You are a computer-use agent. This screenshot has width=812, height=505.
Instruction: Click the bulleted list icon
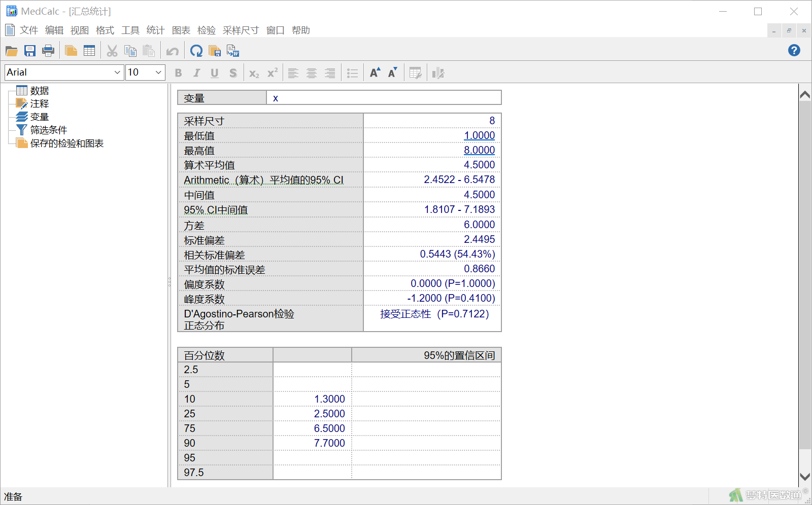click(x=352, y=73)
